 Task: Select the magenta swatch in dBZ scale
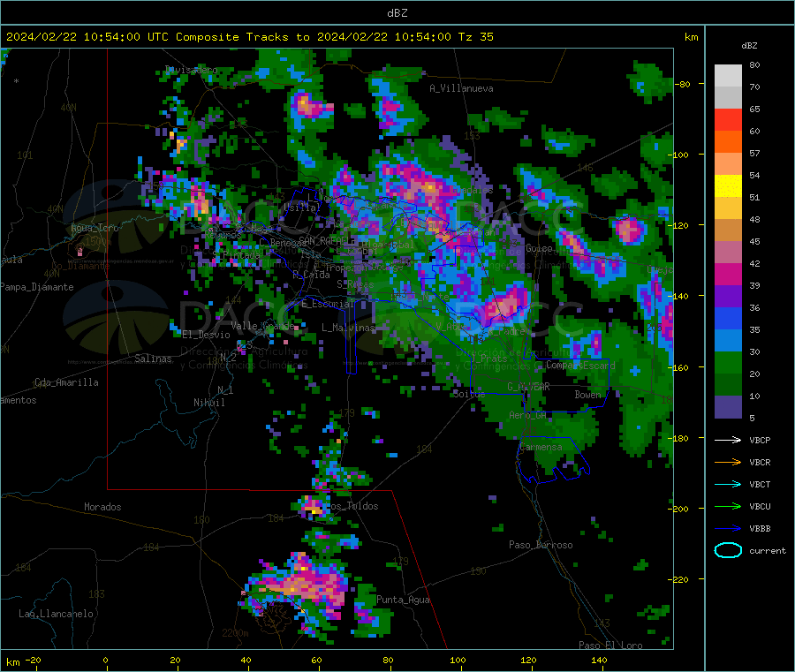click(728, 274)
